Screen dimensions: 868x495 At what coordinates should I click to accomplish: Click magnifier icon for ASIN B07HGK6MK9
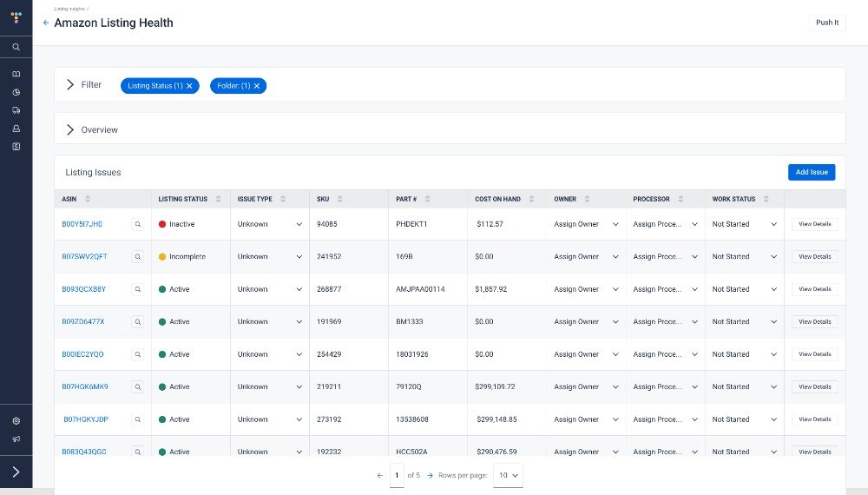pos(138,387)
